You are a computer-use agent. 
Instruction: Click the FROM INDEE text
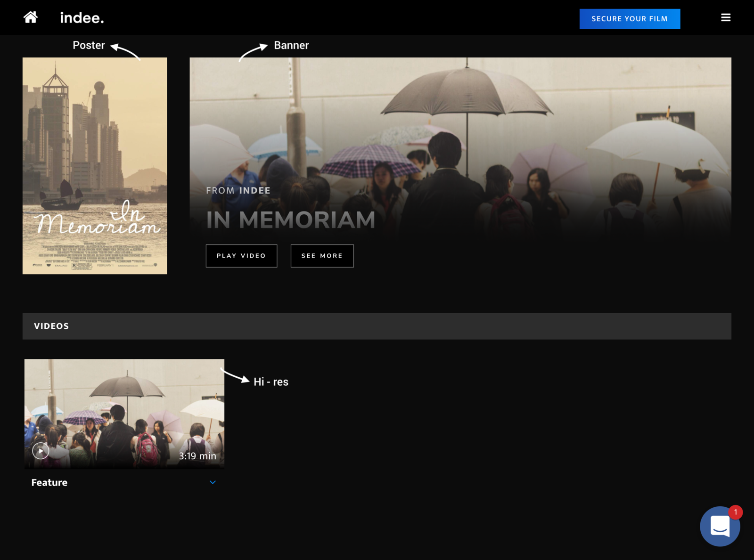tap(238, 191)
